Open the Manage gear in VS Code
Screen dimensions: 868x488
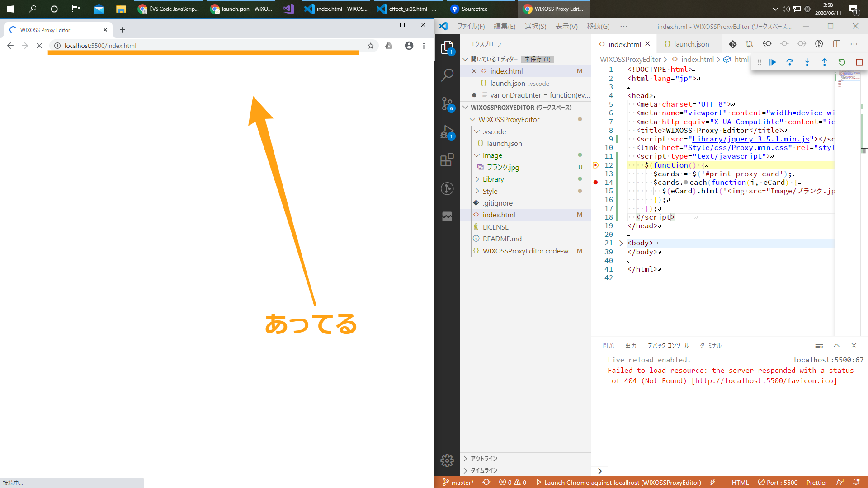[x=447, y=460]
